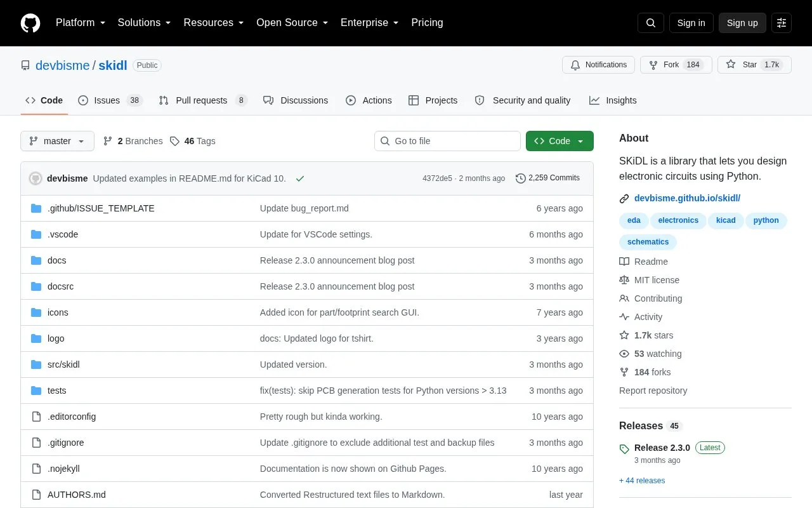Expand the Platform menu
Screen dimensions: 812x508
[81, 23]
